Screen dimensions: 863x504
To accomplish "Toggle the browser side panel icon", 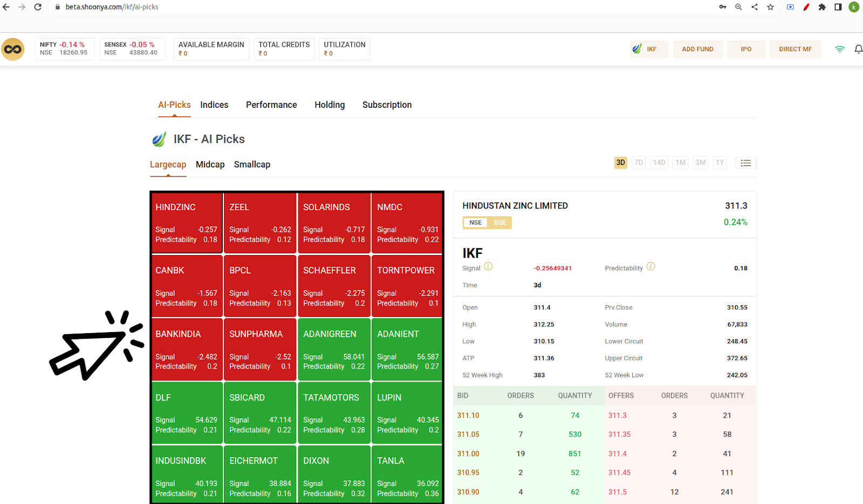I will [838, 7].
